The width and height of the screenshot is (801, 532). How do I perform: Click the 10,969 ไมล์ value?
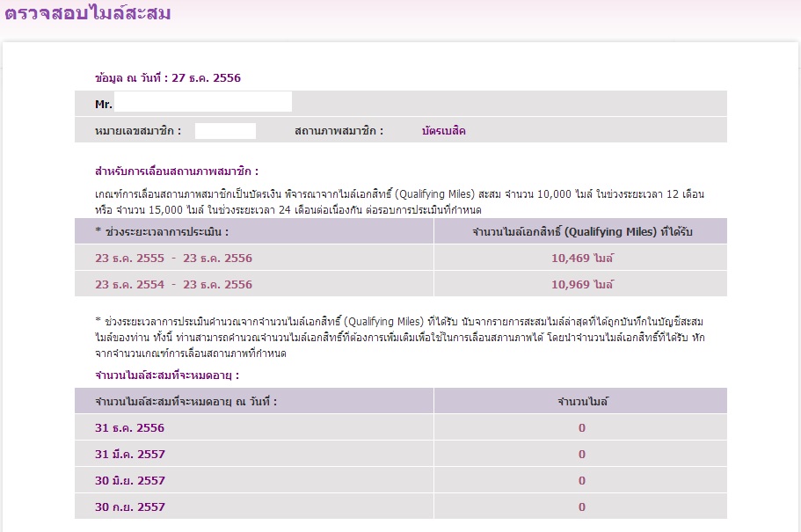pyautogui.click(x=582, y=285)
